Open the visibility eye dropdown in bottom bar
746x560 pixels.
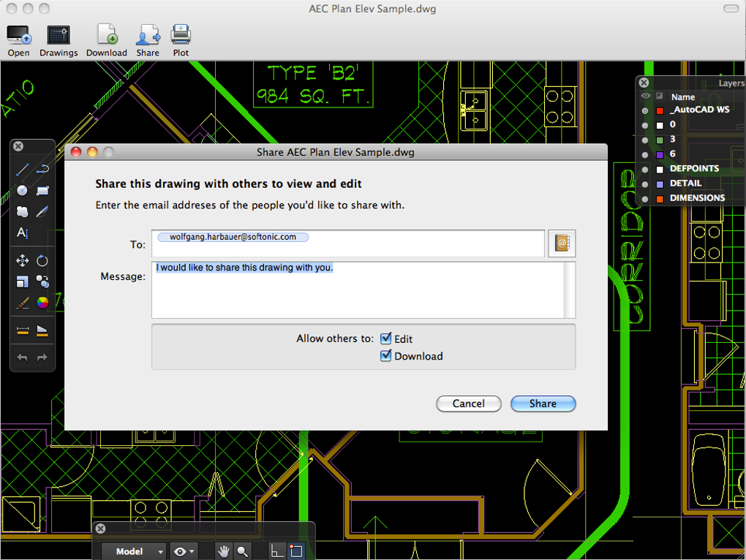182,550
